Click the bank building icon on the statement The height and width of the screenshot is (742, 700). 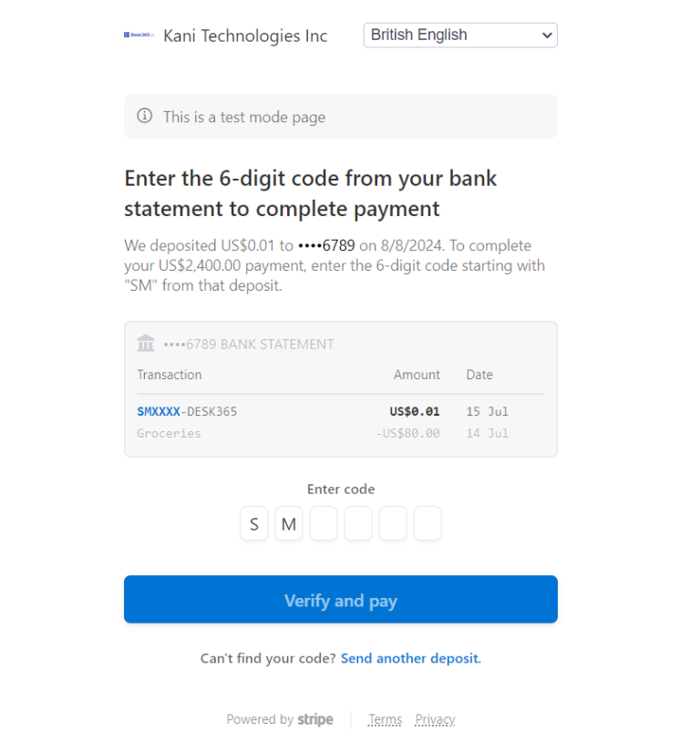pyautogui.click(x=146, y=343)
